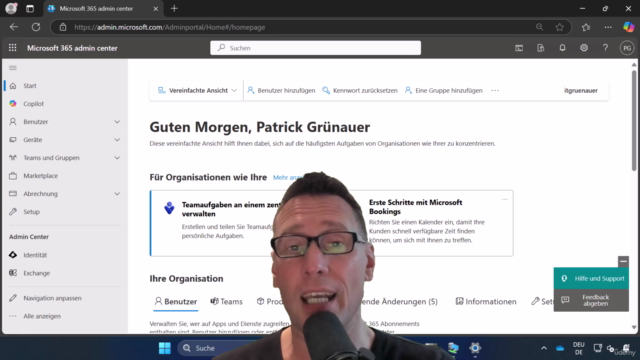
Task: Open a new browser tab plus button
Action: pyautogui.click(x=174, y=9)
